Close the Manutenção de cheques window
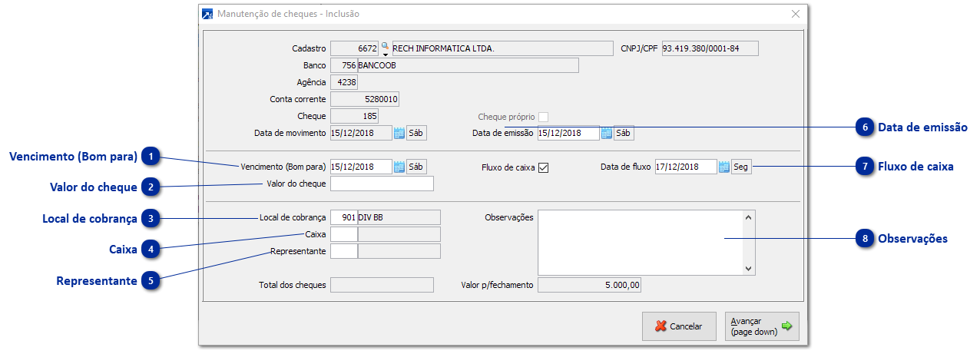Screen dimensions: 980x354 [x=796, y=14]
